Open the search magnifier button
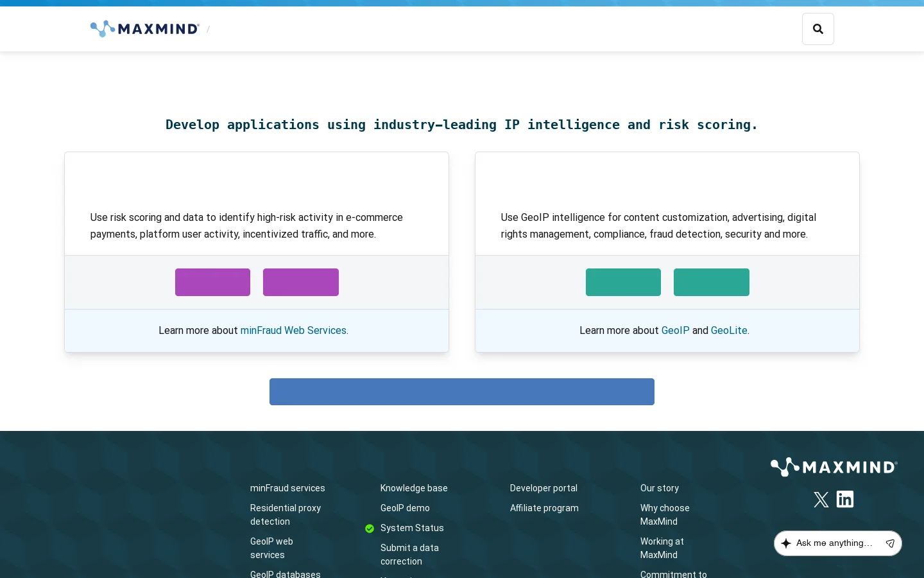Image resolution: width=924 pixels, height=578 pixels. 818,29
